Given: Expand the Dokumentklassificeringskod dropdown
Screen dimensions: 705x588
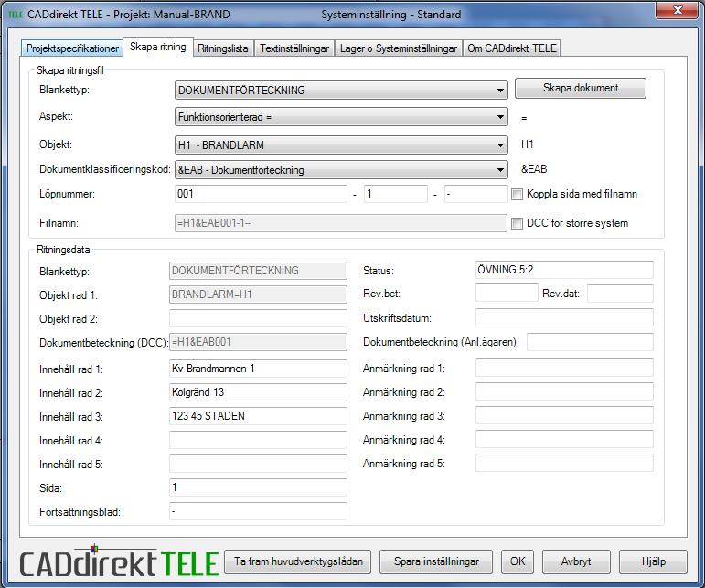Looking at the screenshot, I should [x=341, y=170].
